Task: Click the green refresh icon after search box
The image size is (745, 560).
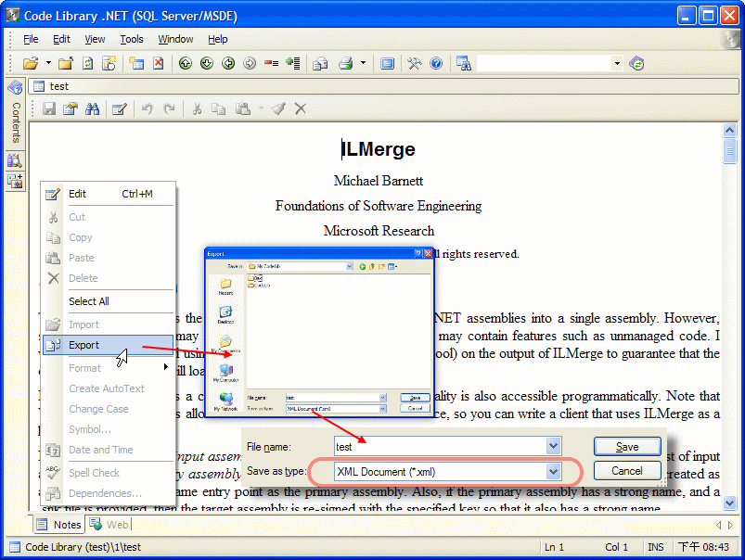Action: coord(636,63)
